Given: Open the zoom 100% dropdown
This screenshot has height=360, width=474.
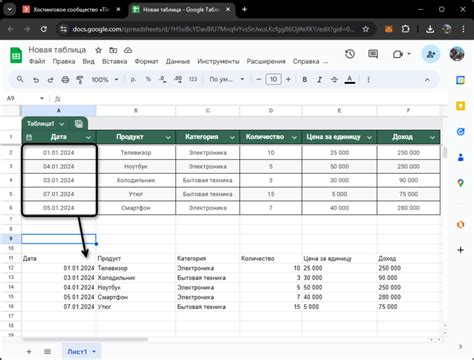Looking at the screenshot, I should tap(105, 80).
